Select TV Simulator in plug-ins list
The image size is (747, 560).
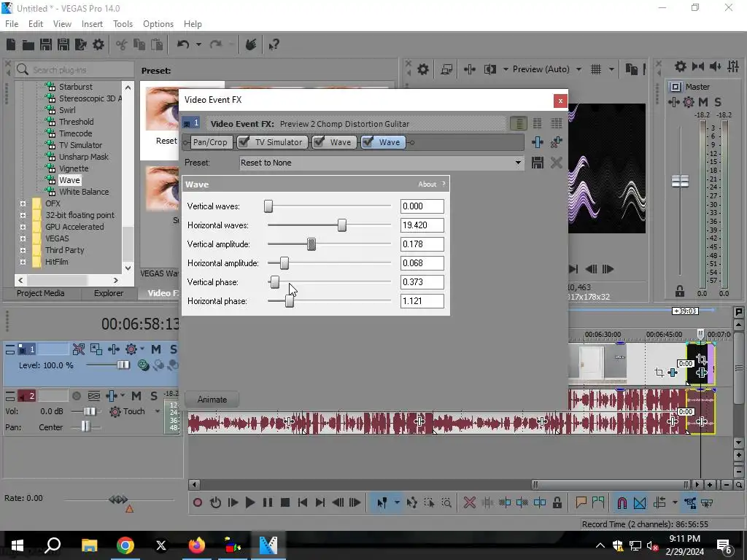pos(80,145)
